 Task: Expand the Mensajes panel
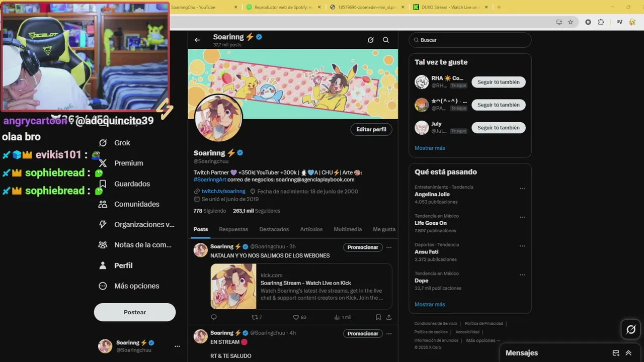click(628, 353)
